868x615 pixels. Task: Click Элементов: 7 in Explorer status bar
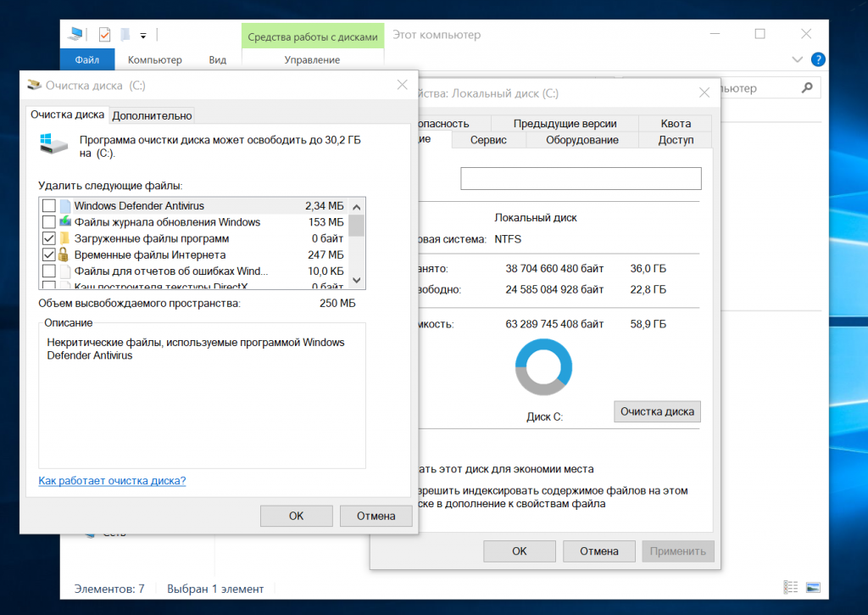point(109,589)
